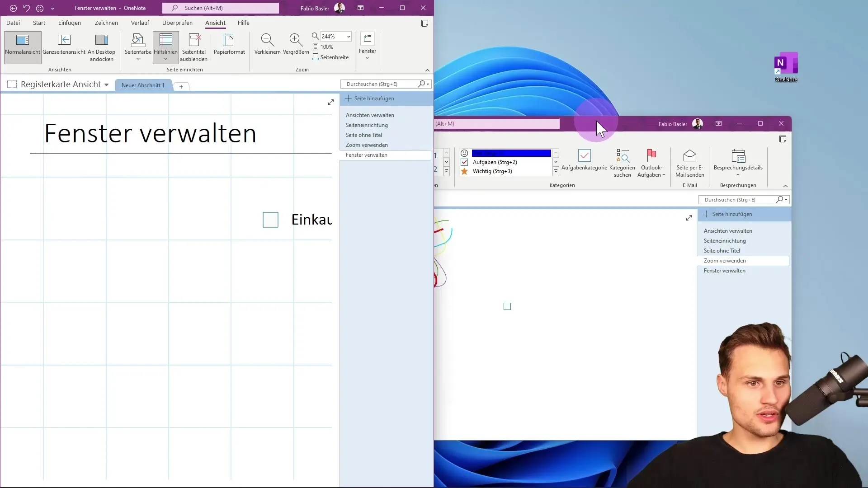Click the Suchen (Alt+M) search box
This screenshot has height=488, width=868.
tap(221, 8)
